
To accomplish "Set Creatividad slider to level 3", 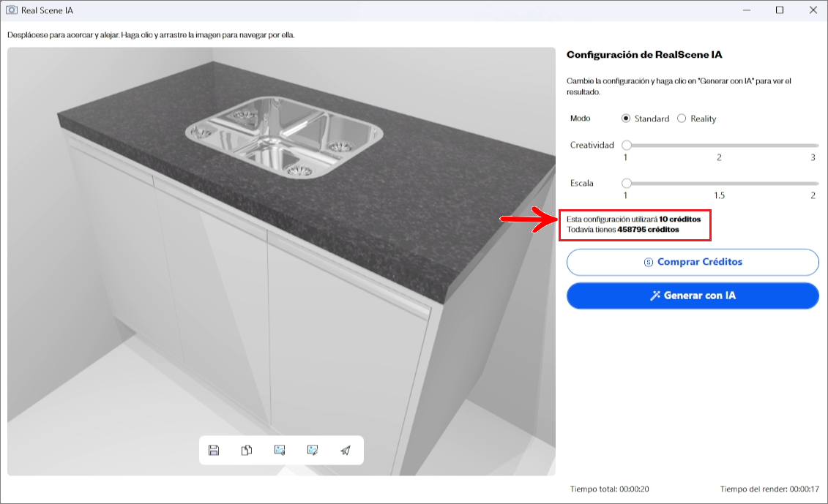I will coord(813,146).
